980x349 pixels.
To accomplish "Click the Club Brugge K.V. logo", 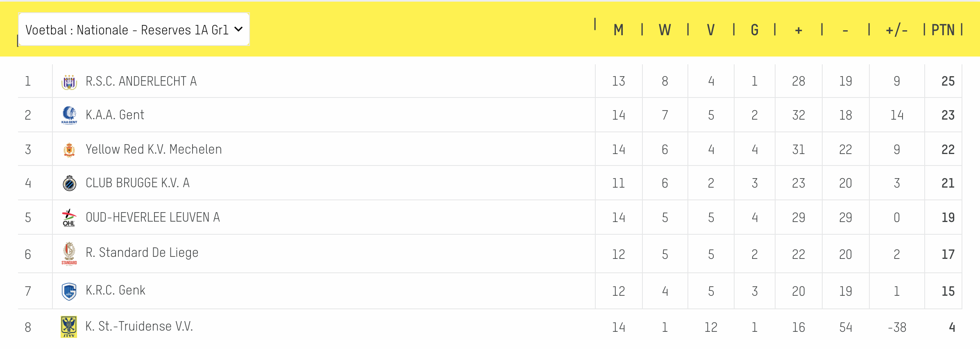I will tap(69, 183).
